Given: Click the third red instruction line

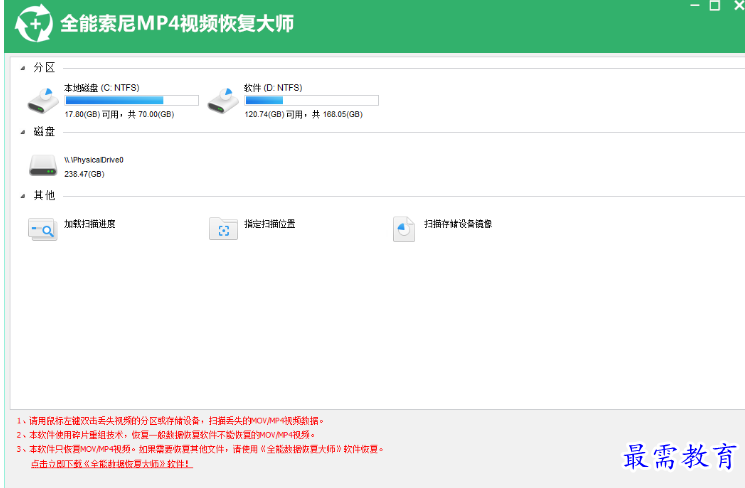Looking at the screenshot, I should coord(200,449).
